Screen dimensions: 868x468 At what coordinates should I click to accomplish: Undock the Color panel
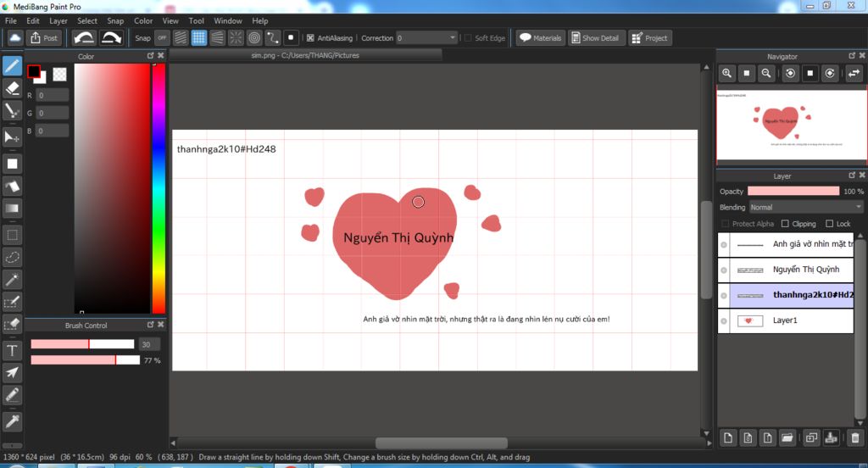pos(151,55)
